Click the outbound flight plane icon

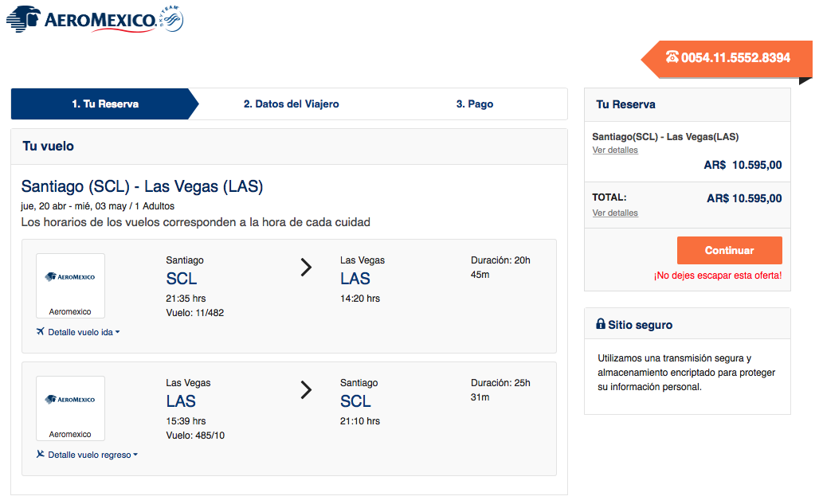[40, 331]
